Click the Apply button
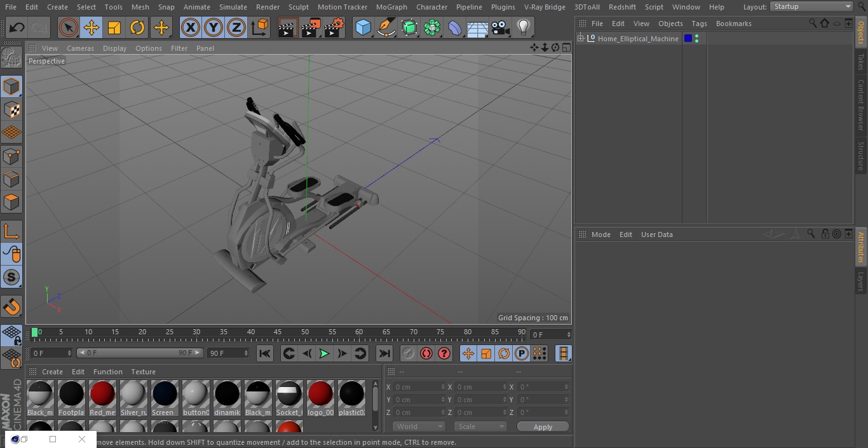The image size is (868, 448). [x=543, y=427]
